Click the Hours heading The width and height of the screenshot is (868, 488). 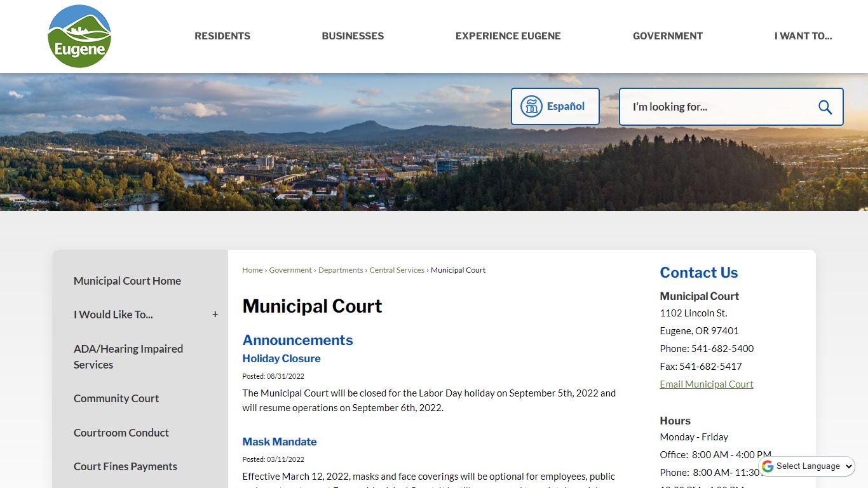pos(675,421)
